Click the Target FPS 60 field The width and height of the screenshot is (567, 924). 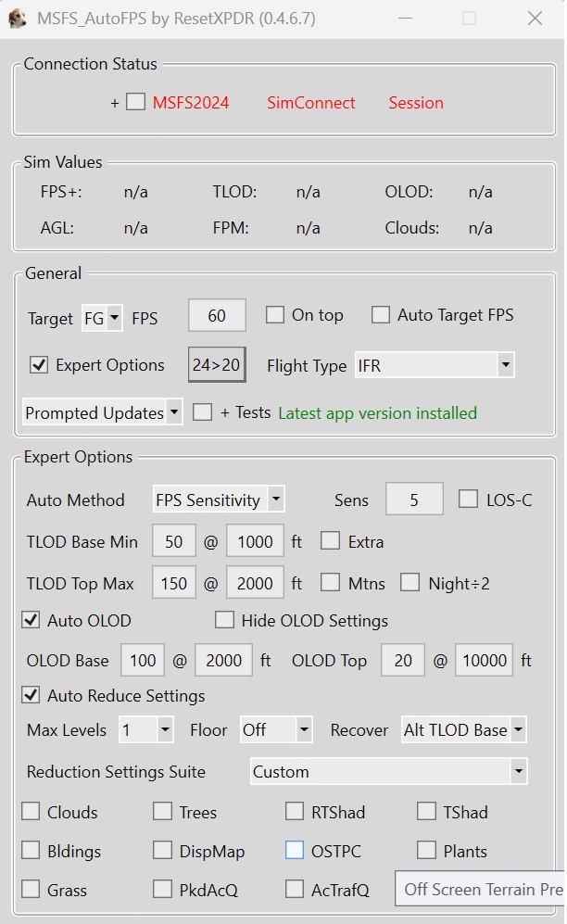217,315
